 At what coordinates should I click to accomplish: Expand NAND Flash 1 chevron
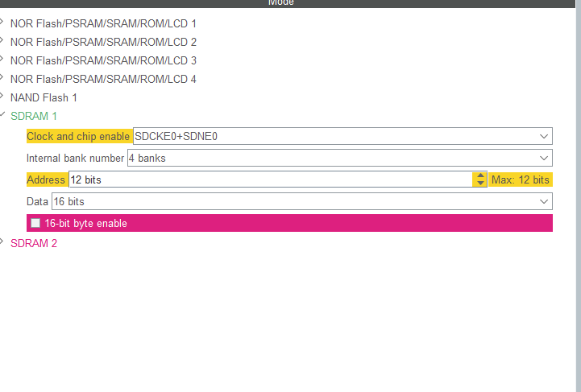click(2, 96)
